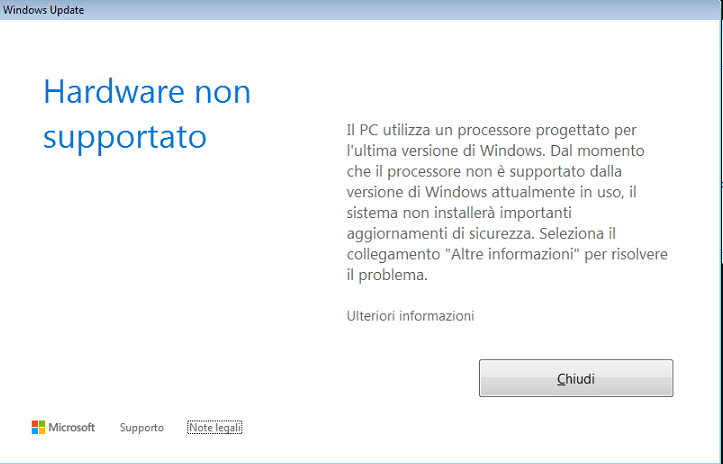Viewport: 723px width, 464px height.
Task: Click the text 'sistema non installerà importanti'
Action: coord(459,213)
